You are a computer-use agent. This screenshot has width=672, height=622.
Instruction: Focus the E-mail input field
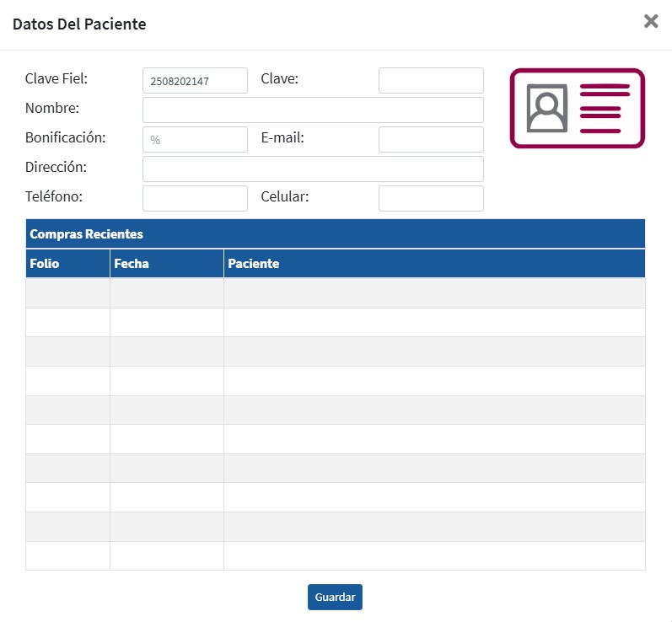[431, 140]
